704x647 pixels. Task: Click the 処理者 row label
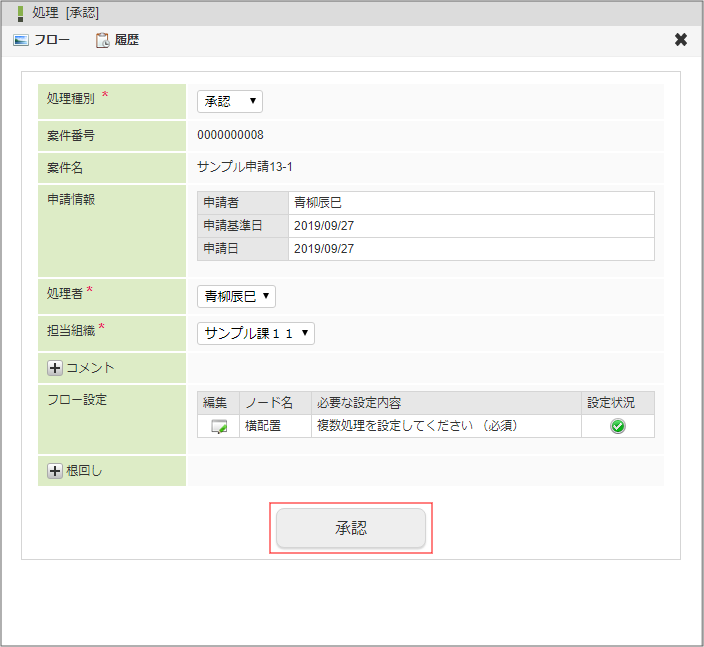pyautogui.click(x=65, y=294)
